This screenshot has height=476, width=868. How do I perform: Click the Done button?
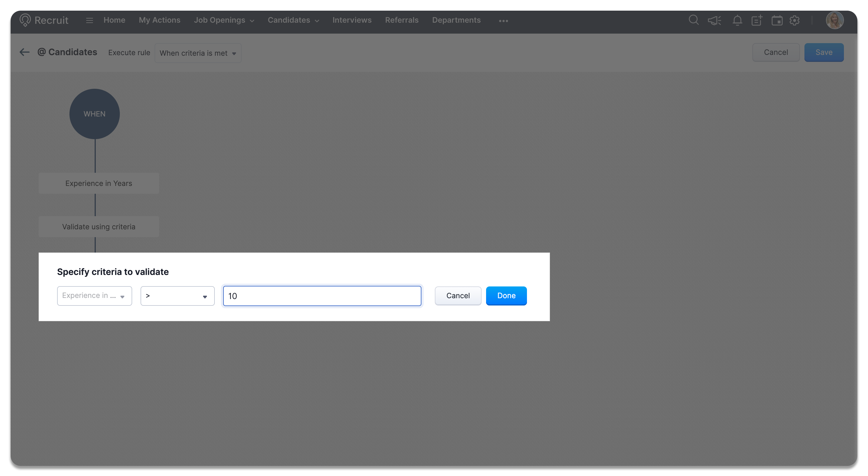point(506,295)
